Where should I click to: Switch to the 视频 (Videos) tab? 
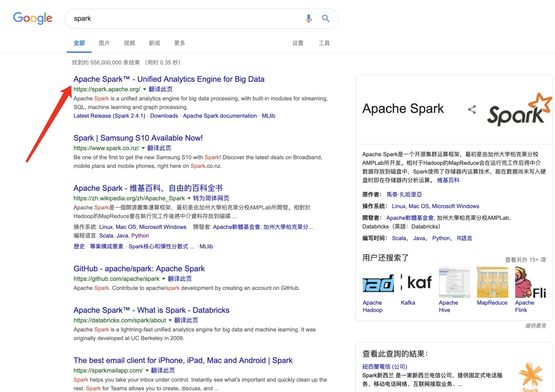point(129,43)
